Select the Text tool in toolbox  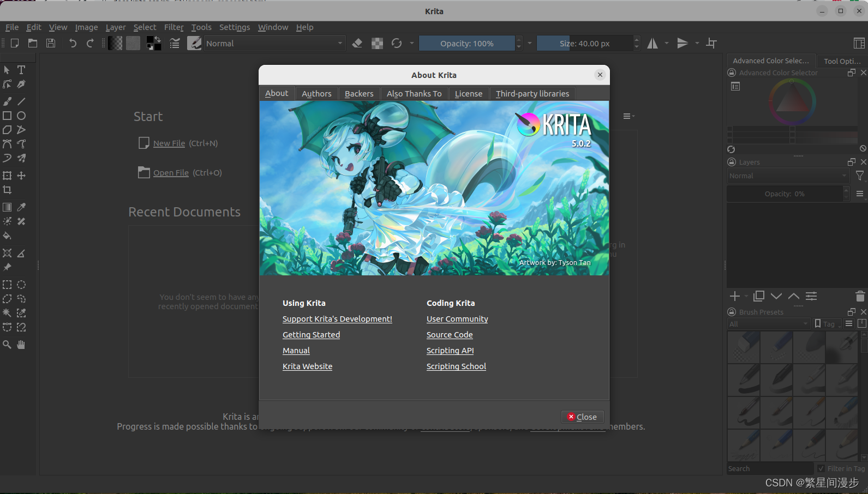(x=21, y=70)
